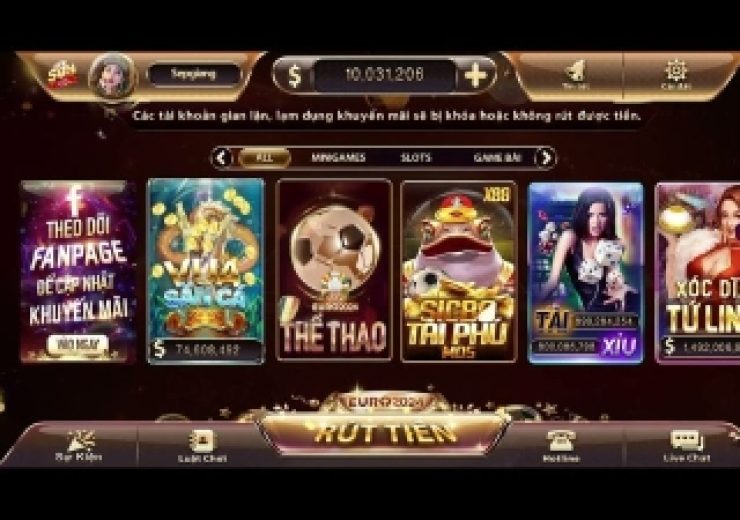Switch to the MINIGAMES tab

click(338, 158)
